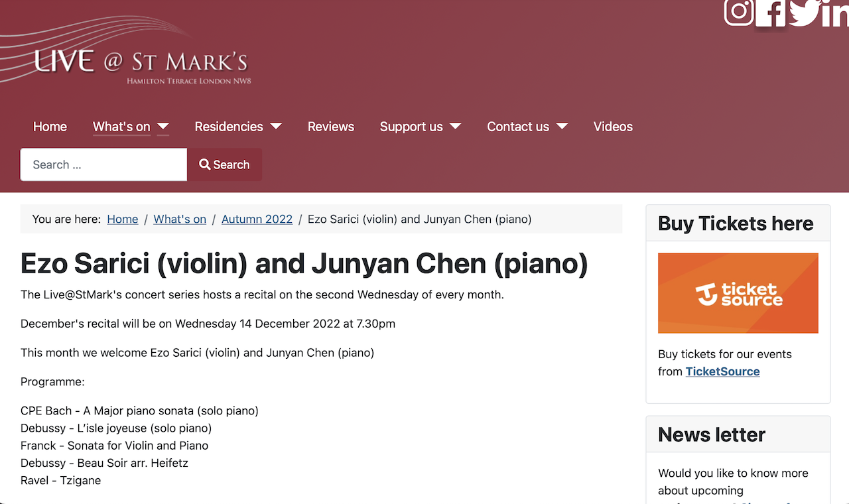849x504 pixels.
Task: Click the Live @ St Mark's logo
Action: (x=141, y=64)
